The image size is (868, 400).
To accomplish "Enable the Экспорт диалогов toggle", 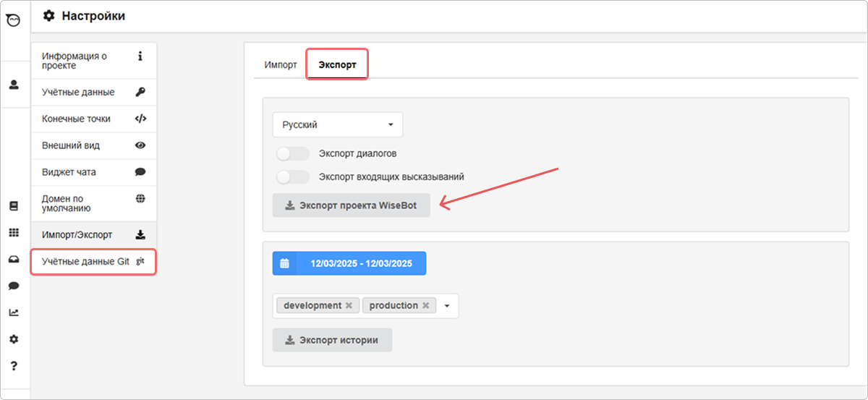I will click(292, 153).
